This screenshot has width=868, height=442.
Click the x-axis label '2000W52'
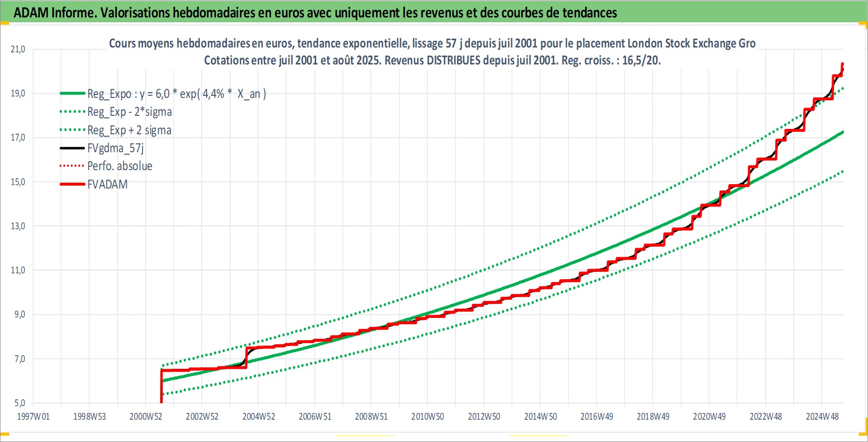pos(145,416)
